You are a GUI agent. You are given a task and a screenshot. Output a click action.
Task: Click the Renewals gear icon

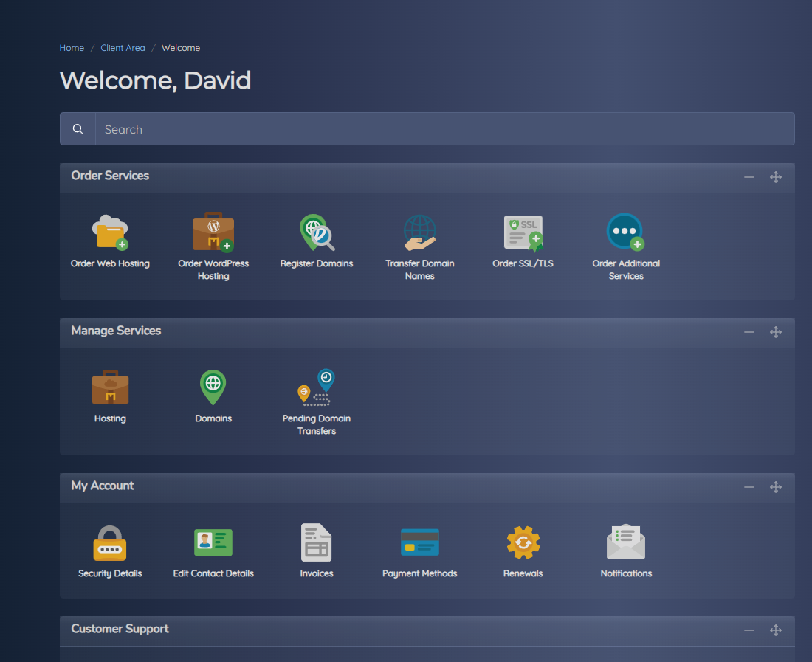tap(523, 542)
